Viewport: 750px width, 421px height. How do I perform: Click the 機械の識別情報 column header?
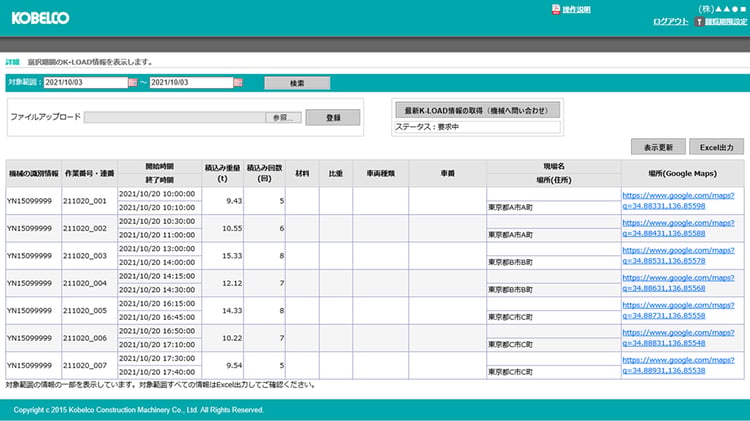(33, 174)
